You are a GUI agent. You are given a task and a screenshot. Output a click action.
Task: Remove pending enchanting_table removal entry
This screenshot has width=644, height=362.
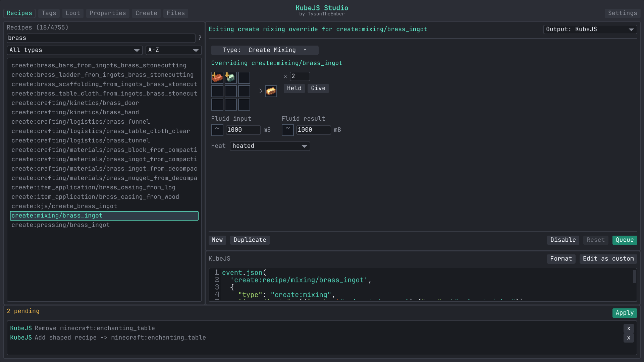[629, 328]
